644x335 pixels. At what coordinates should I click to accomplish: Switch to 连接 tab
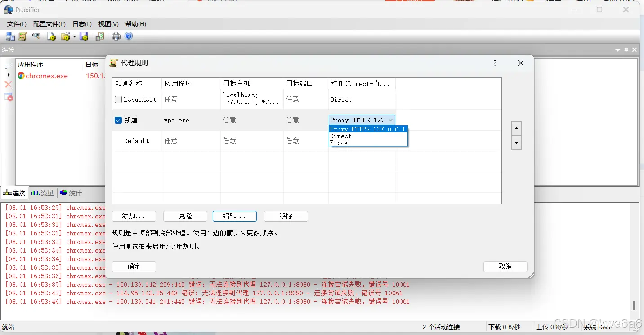click(14, 193)
